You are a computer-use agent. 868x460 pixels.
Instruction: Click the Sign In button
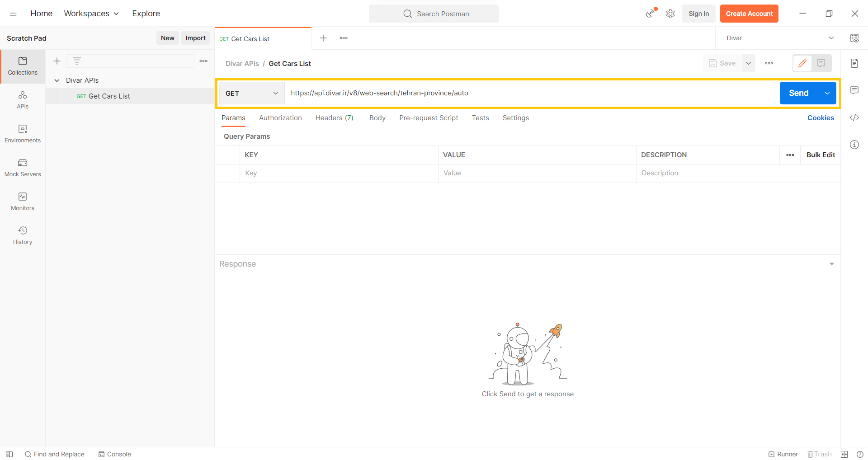(x=699, y=14)
